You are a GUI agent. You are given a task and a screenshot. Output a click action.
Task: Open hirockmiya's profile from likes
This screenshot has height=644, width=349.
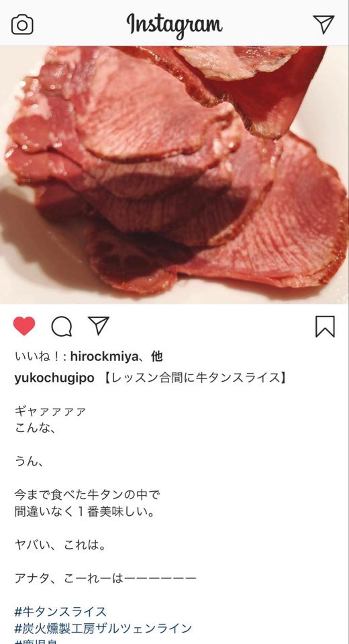click(x=103, y=357)
